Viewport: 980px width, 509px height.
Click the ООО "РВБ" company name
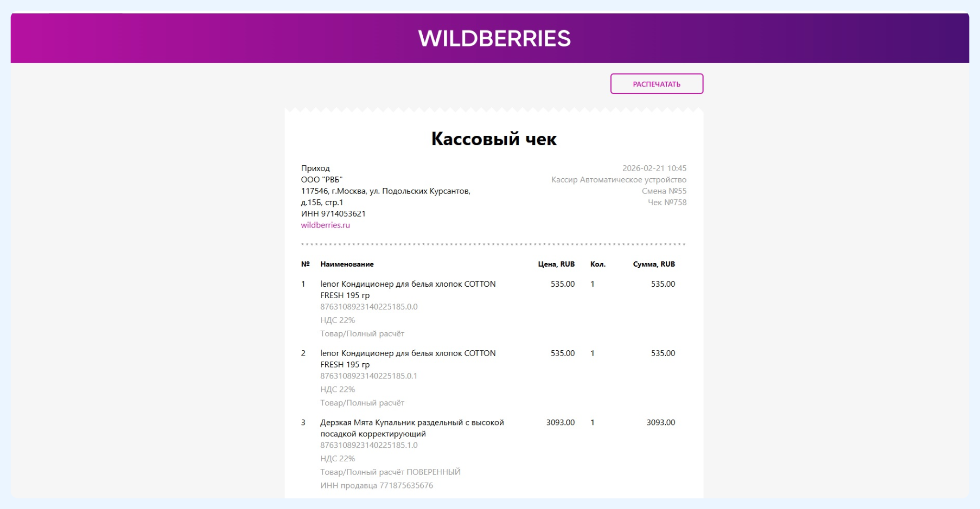(x=321, y=180)
